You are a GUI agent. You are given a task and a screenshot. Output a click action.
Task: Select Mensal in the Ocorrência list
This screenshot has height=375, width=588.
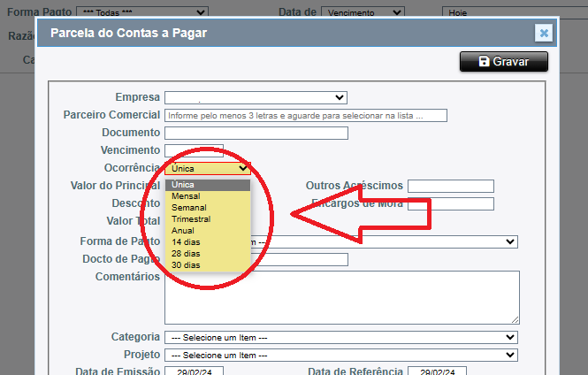(x=186, y=196)
